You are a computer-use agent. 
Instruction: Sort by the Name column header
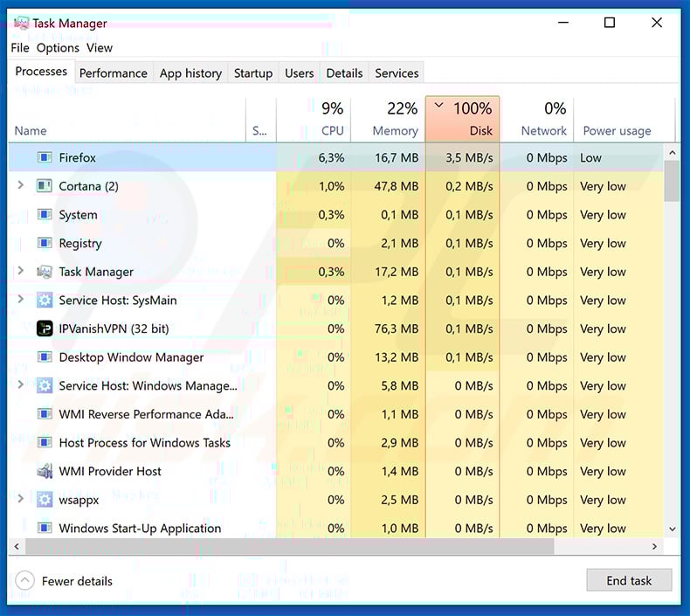[127, 120]
